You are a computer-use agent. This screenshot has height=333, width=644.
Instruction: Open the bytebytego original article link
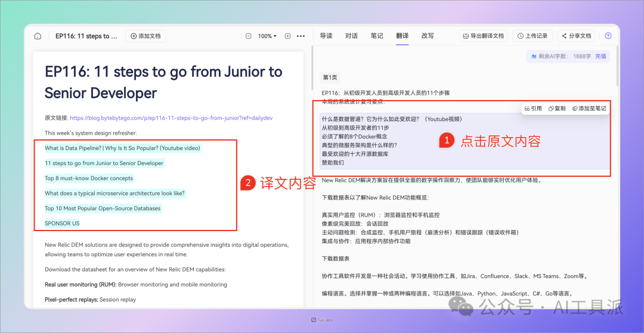[x=171, y=118]
